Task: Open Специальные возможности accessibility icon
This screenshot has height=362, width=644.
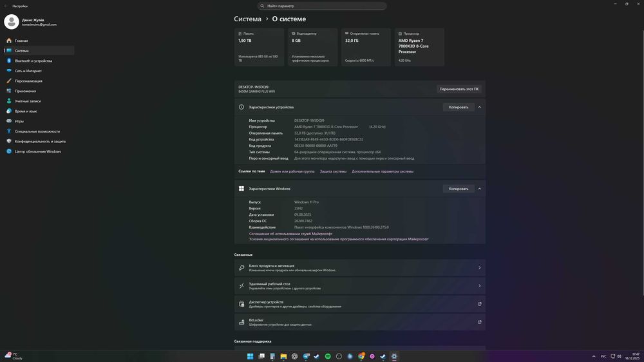Action: click(9, 131)
